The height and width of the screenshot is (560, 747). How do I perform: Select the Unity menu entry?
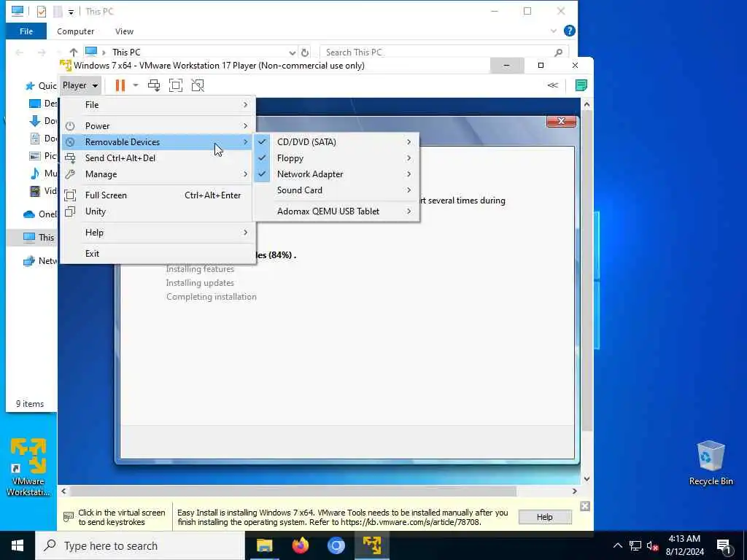[x=158, y=211]
